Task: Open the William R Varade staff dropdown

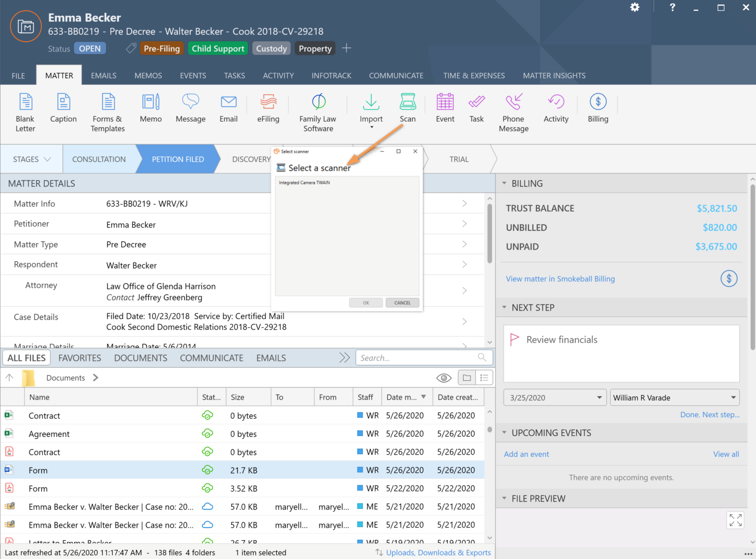Action: pyautogui.click(x=675, y=397)
